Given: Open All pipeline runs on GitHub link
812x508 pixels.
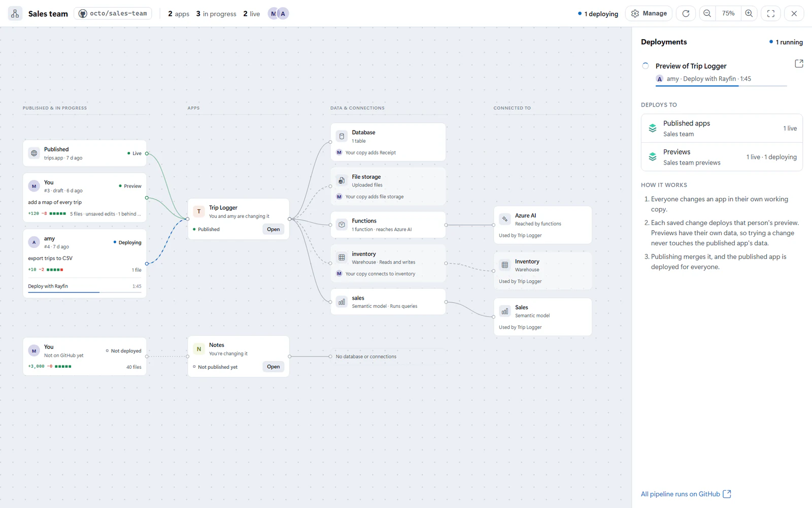Looking at the screenshot, I should tap(686, 494).
